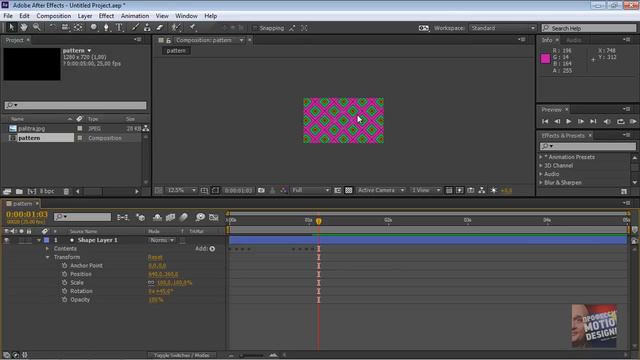640x360 pixels.
Task: Open the composition flowchart icon in viewer
Action: pos(482,190)
